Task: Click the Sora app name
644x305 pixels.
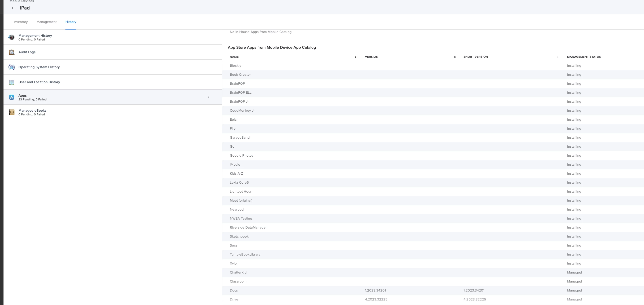Action: pyautogui.click(x=233, y=246)
